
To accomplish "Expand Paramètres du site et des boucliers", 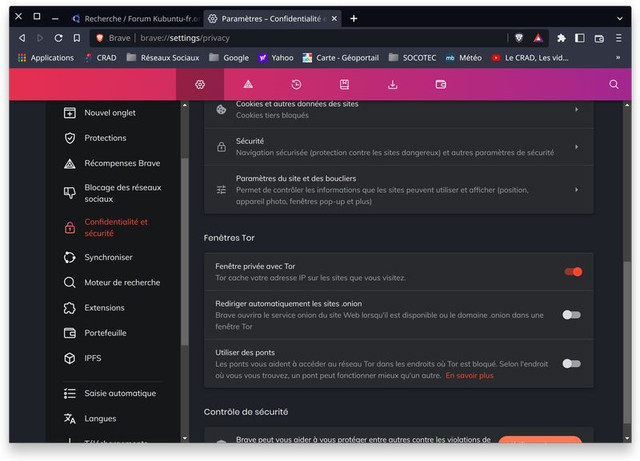I will tap(398, 190).
